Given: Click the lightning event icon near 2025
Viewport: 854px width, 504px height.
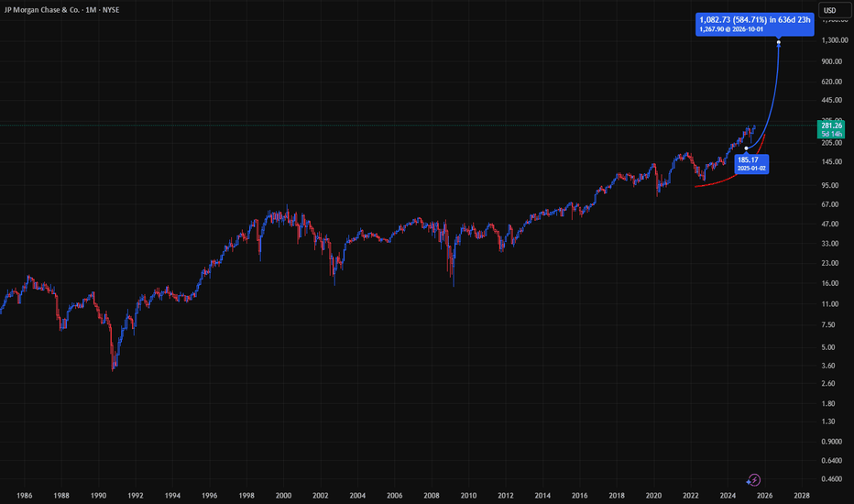Looking at the screenshot, I should [753, 480].
